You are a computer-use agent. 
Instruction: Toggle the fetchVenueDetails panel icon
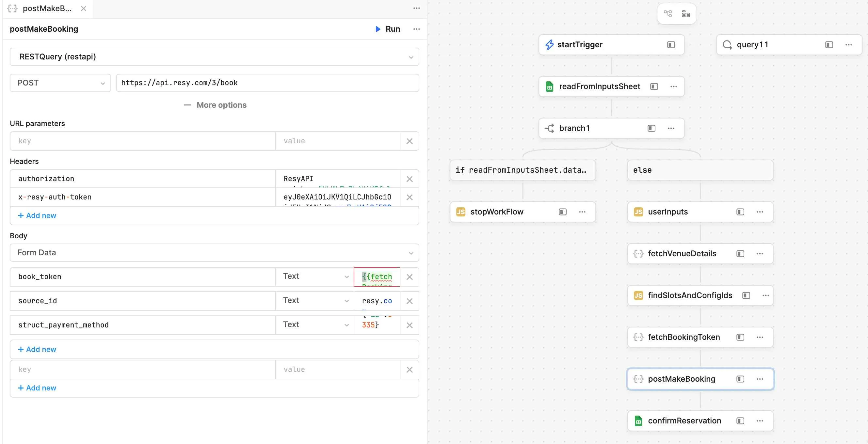[740, 254]
